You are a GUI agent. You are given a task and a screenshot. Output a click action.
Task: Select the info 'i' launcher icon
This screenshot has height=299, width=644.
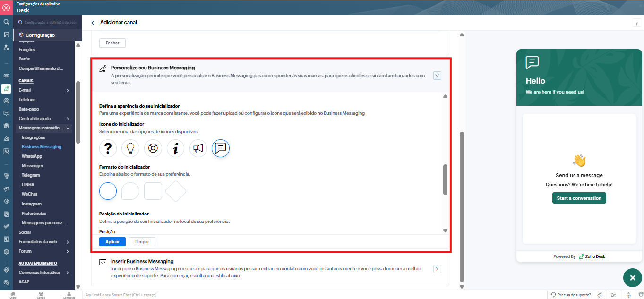point(176,148)
